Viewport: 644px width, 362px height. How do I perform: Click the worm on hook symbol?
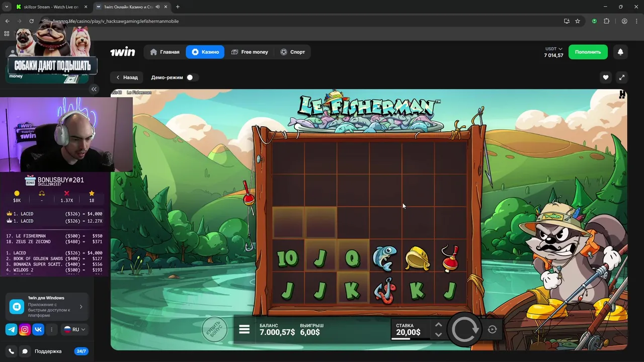point(385,291)
